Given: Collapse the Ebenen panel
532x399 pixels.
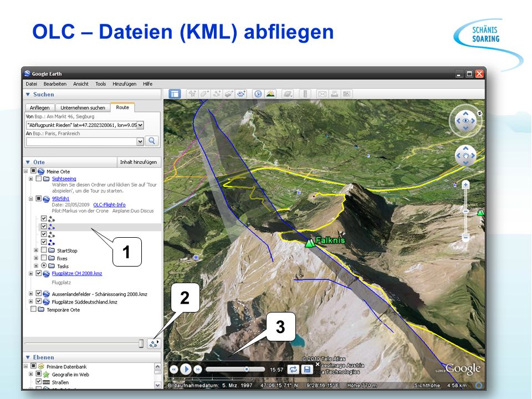Looking at the screenshot, I should coord(28,357).
